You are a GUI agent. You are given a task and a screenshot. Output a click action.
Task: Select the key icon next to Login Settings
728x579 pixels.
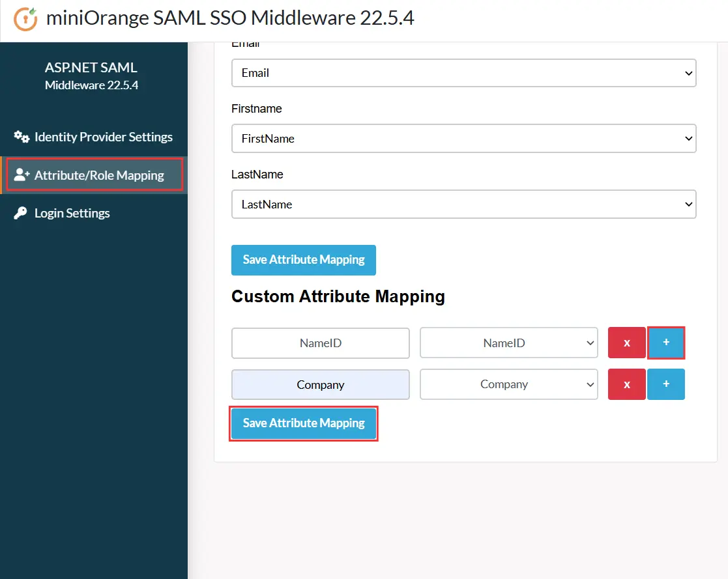click(x=20, y=212)
